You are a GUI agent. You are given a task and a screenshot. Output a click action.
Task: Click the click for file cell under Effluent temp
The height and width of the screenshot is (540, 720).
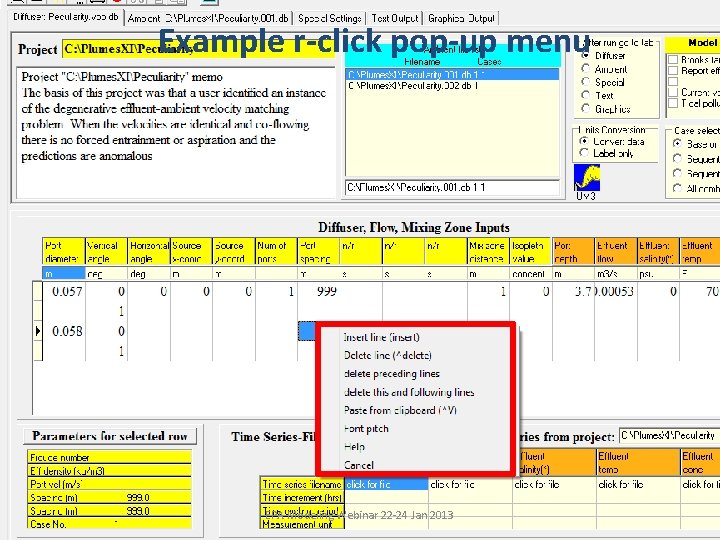(x=638, y=484)
